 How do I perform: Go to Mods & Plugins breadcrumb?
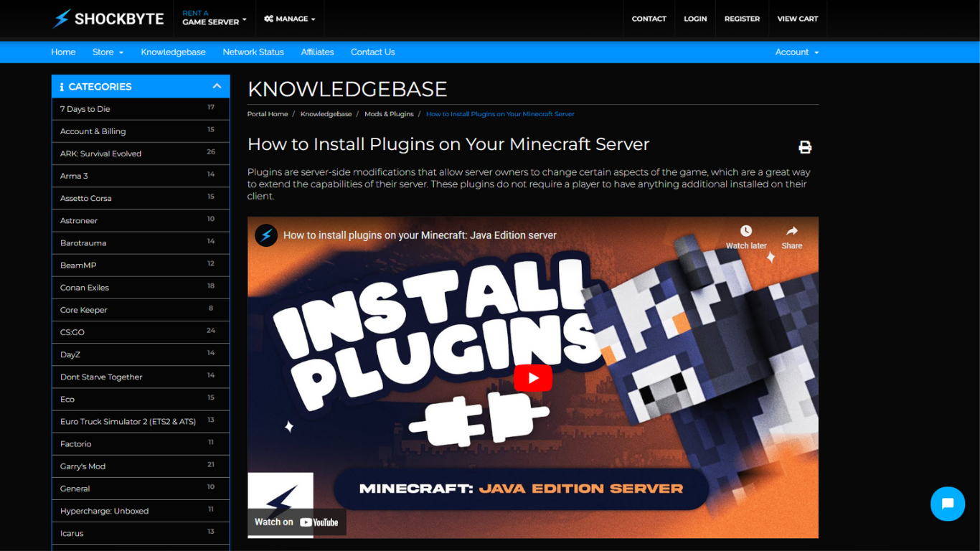coord(389,114)
